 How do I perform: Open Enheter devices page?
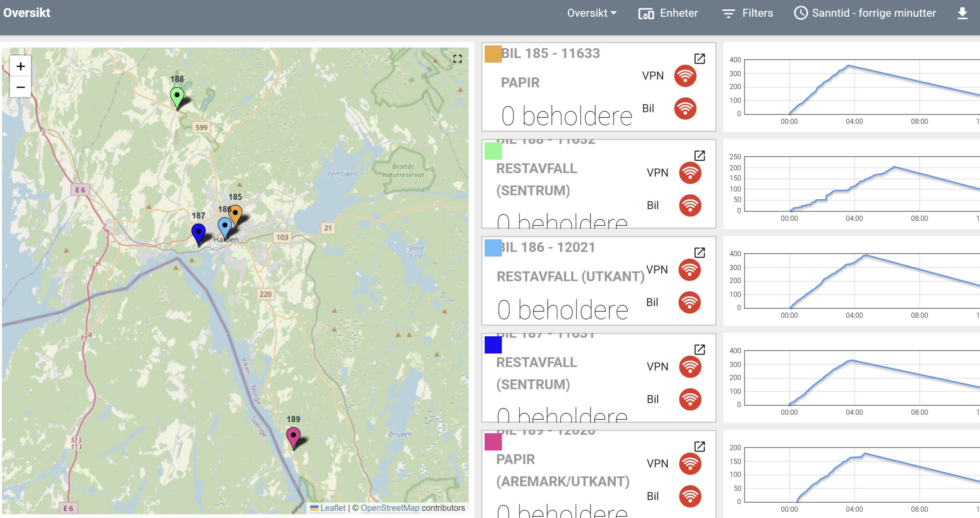pos(668,13)
